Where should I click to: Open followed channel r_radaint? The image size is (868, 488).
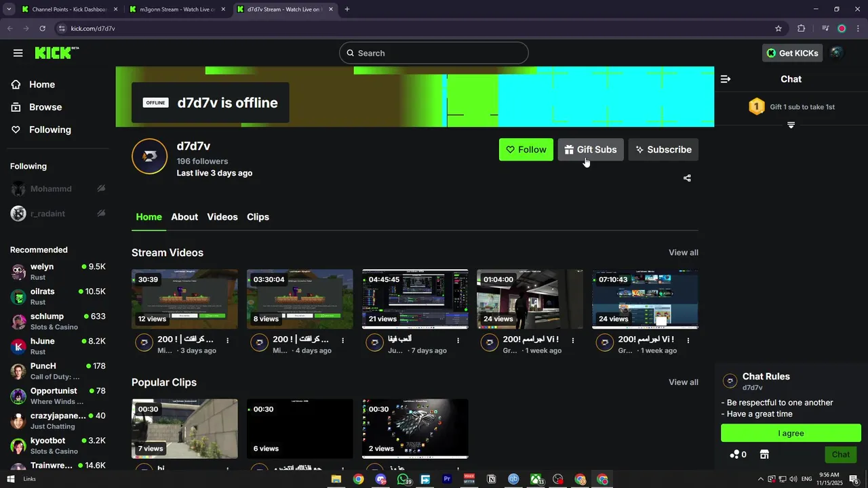pos(58,213)
